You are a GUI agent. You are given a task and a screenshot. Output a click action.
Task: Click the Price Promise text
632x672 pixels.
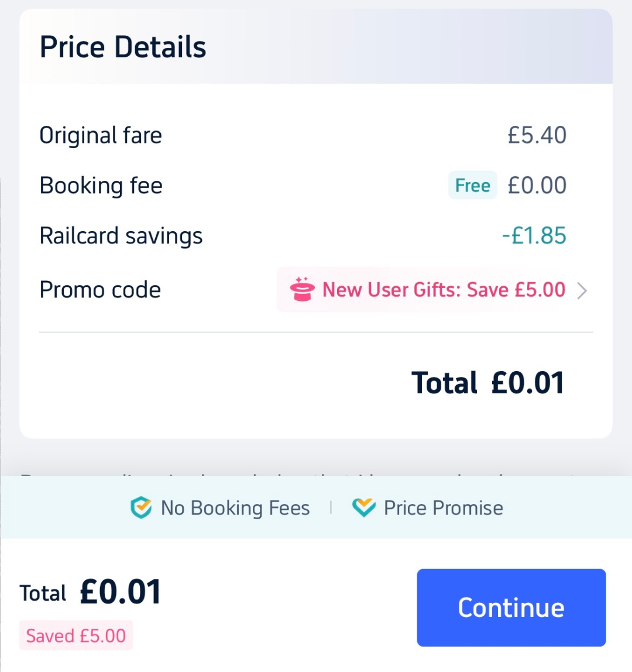443,508
